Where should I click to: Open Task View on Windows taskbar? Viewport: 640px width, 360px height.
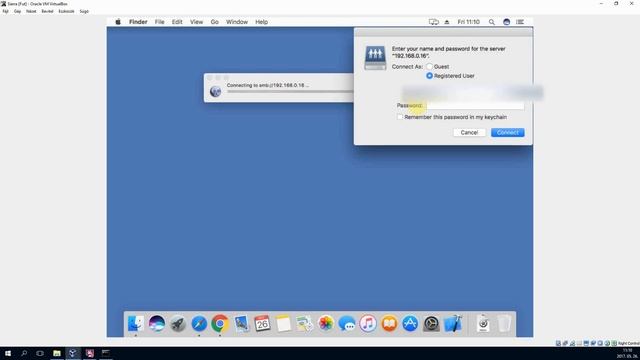(x=40, y=353)
